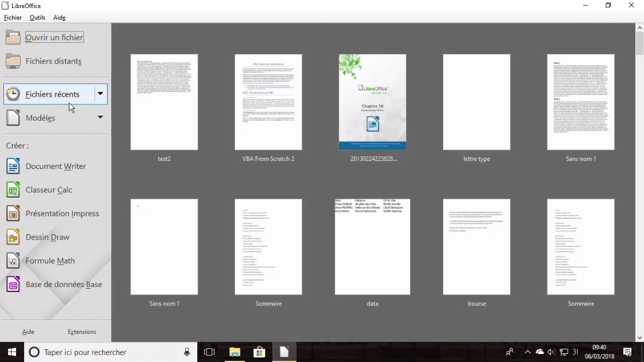Click the Dessin Draw icon
Viewport: 644px width, 362px height.
[x=13, y=237]
